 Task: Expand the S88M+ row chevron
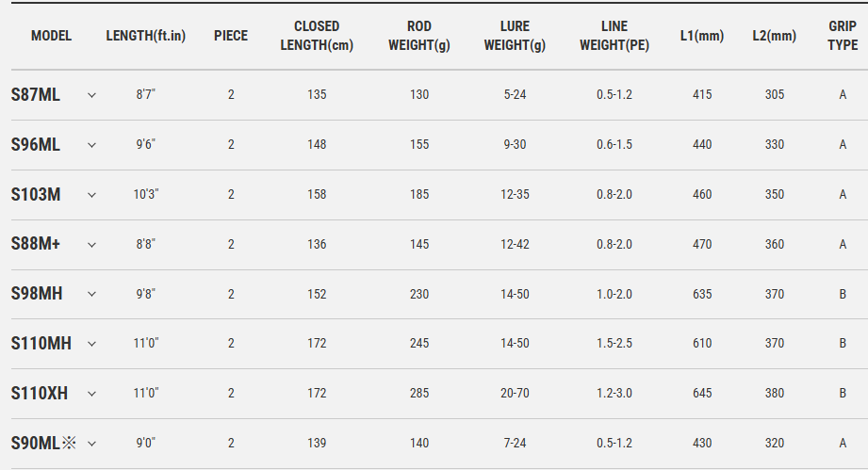pos(91,245)
